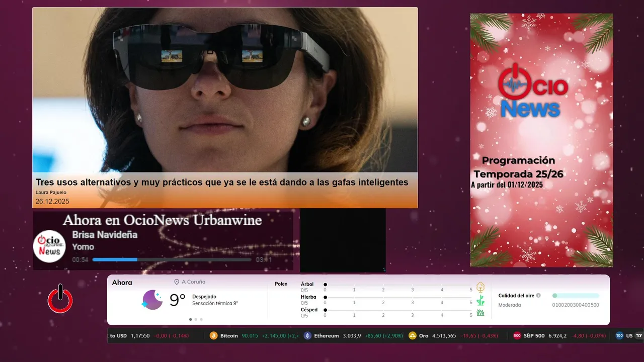Image resolution: width=644 pixels, height=362 pixels.
Task: Click the 9° temperature reading
Action: click(x=178, y=300)
